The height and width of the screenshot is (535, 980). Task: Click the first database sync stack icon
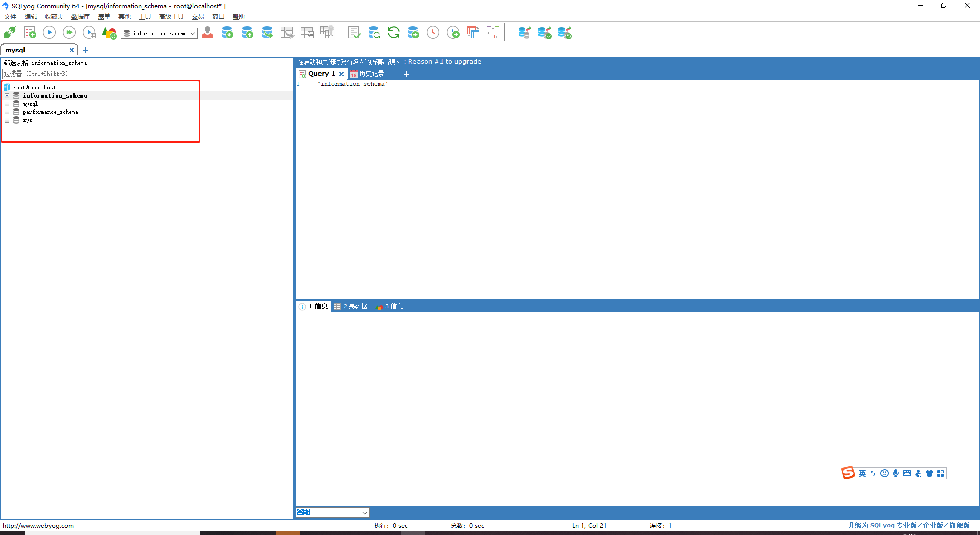(524, 33)
